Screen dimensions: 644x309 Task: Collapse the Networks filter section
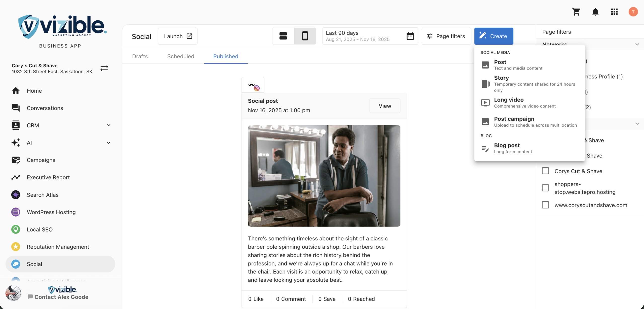point(637,44)
